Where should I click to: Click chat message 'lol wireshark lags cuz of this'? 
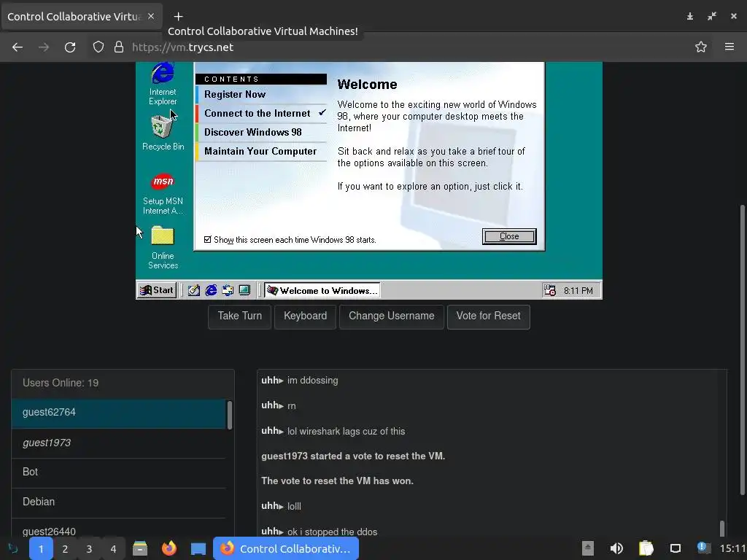click(x=346, y=432)
